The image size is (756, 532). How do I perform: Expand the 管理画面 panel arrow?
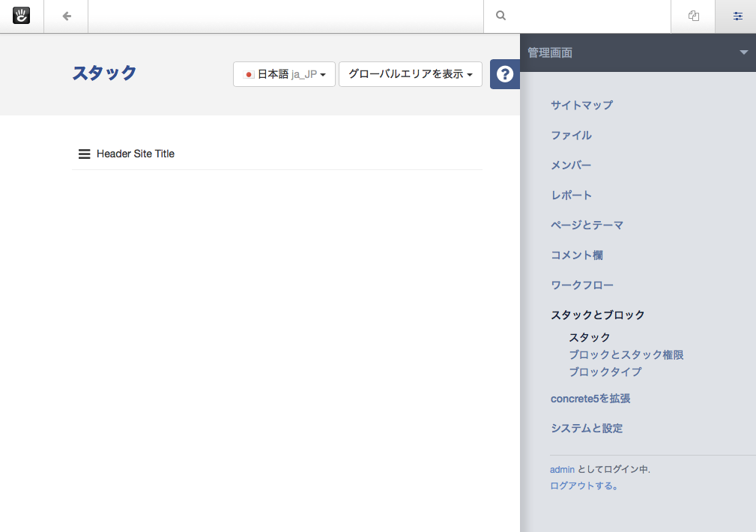coord(743,52)
